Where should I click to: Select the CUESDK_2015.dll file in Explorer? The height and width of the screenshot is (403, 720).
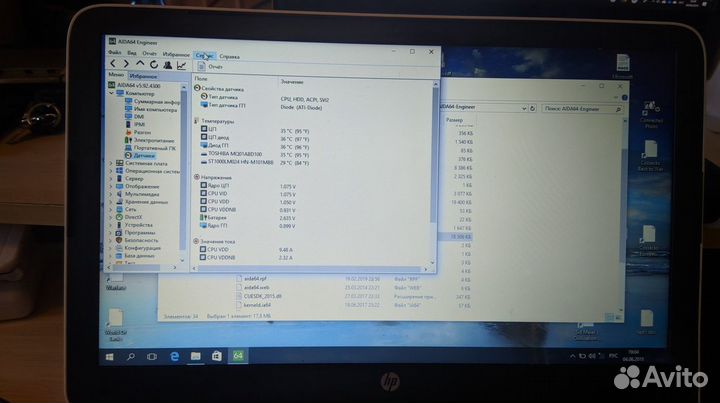point(263,296)
